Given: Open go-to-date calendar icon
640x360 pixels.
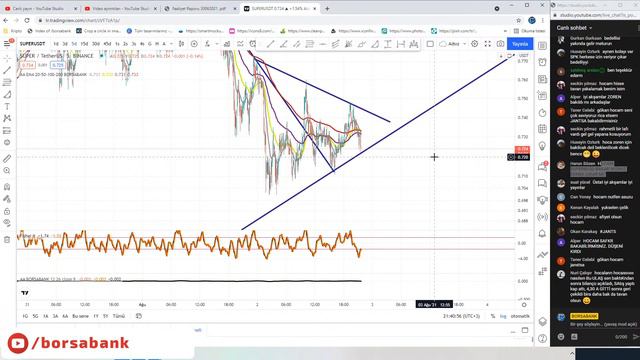Looking at the screenshot, I should (x=139, y=316).
